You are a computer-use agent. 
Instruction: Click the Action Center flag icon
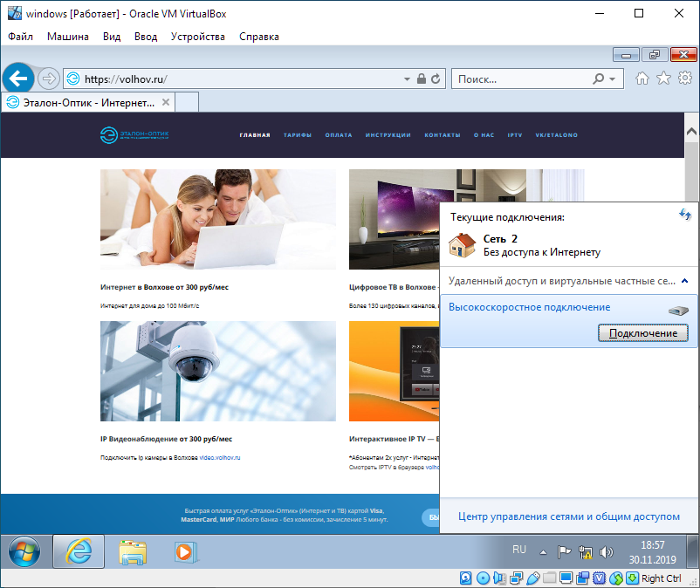[564, 552]
